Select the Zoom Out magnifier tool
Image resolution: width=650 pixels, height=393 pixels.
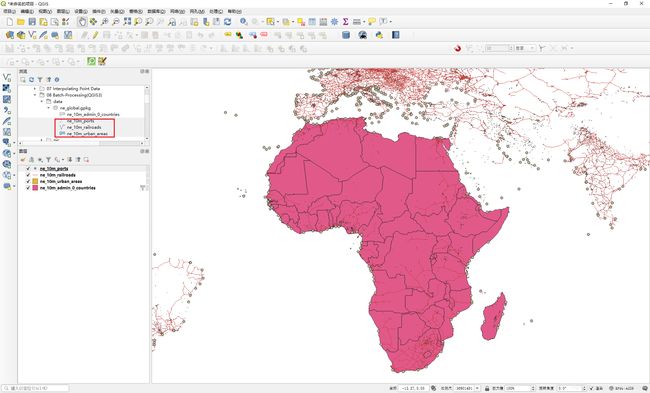point(116,22)
